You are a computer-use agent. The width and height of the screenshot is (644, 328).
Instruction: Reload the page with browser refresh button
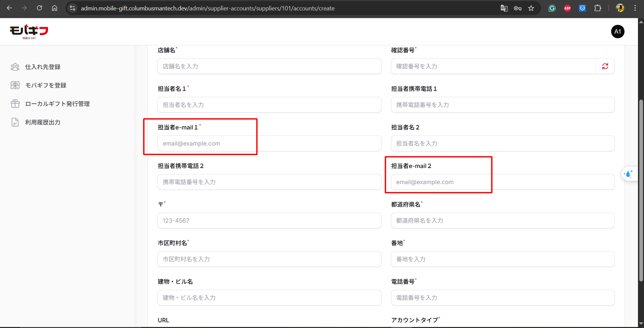click(x=39, y=8)
